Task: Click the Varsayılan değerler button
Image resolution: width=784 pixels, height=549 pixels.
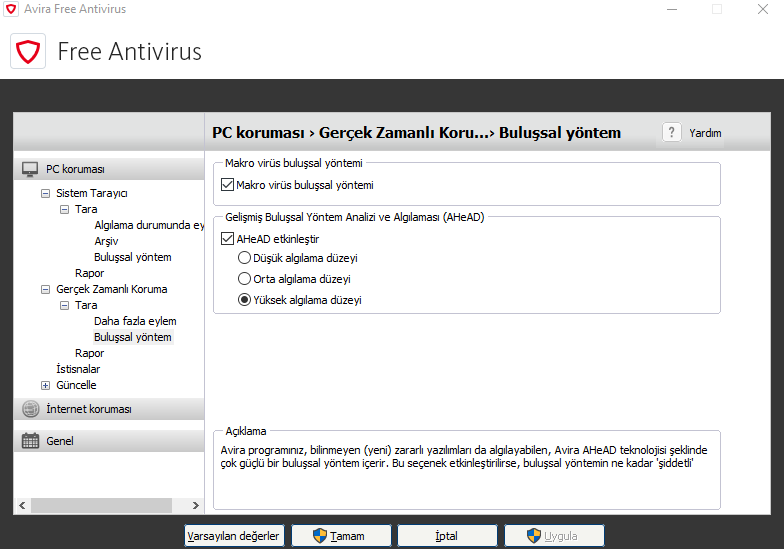Action: (x=234, y=536)
